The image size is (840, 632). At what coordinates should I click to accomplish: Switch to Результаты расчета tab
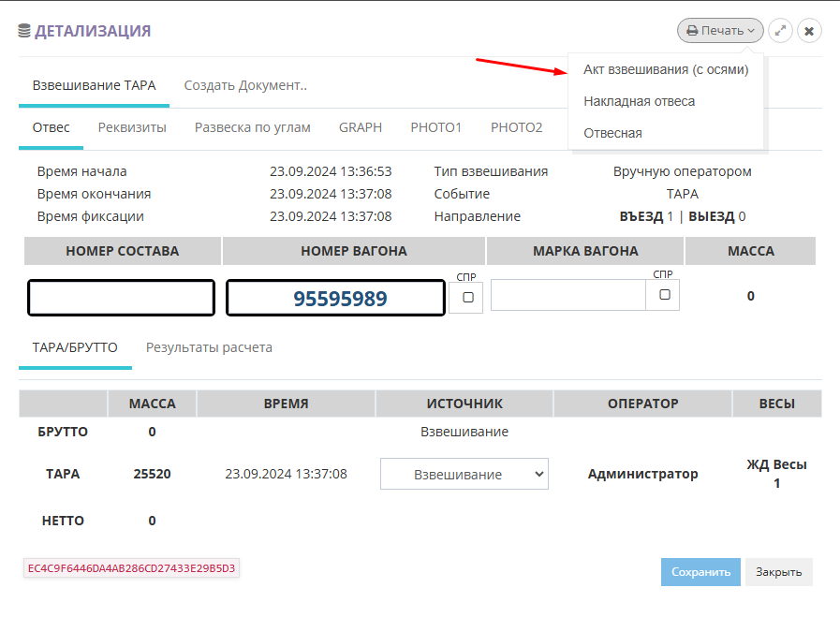tap(209, 347)
